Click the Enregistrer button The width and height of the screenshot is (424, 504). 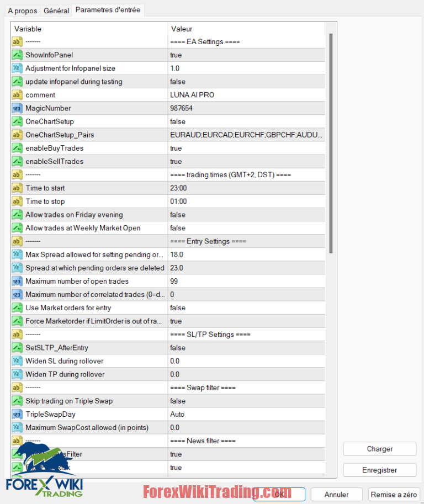pos(380,470)
